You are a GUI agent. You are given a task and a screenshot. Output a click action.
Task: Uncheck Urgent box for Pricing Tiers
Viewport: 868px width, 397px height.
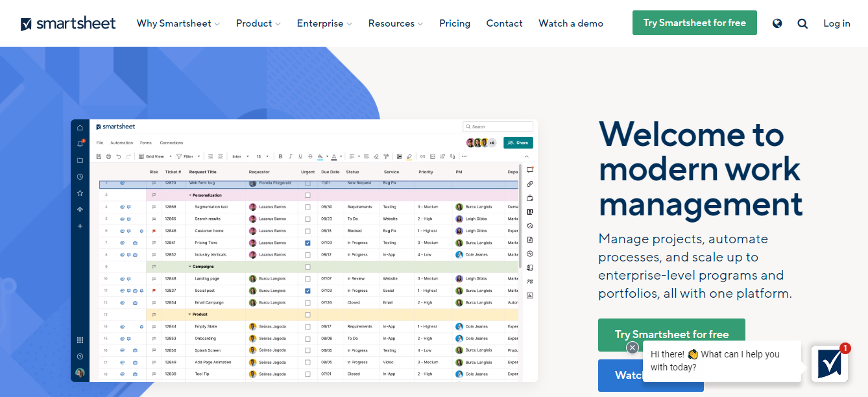point(307,243)
